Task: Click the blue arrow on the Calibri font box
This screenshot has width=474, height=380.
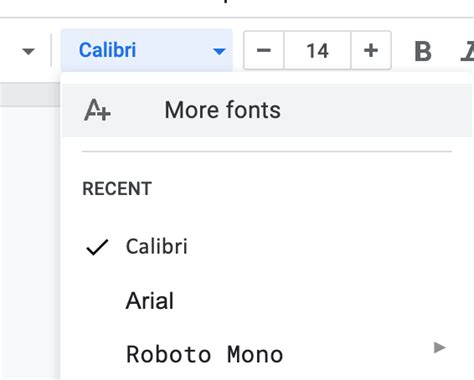Action: (x=219, y=51)
